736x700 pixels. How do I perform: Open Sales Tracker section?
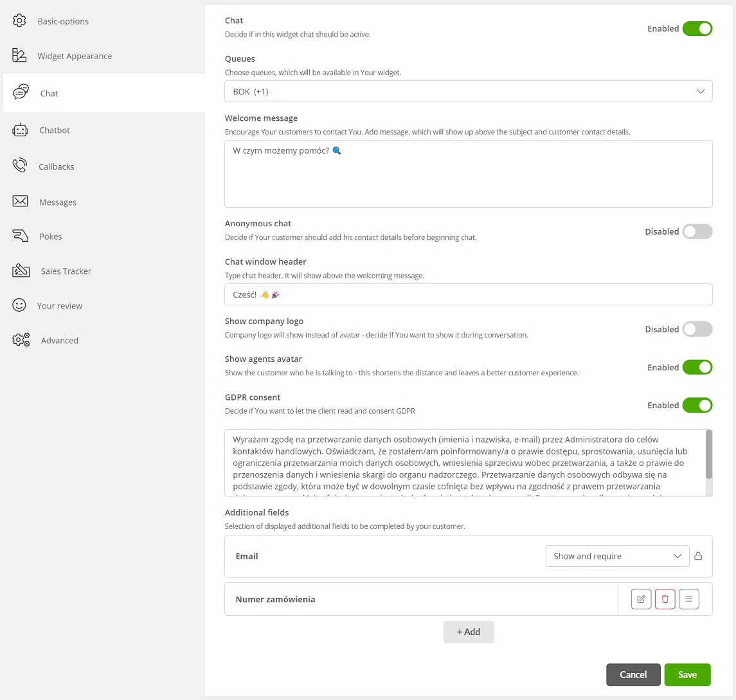pyautogui.click(x=66, y=271)
